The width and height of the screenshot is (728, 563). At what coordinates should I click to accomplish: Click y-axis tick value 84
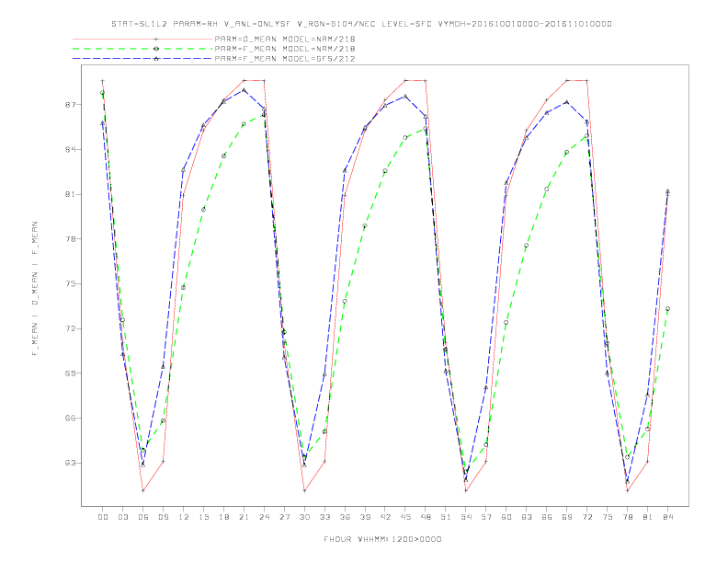tap(71, 150)
